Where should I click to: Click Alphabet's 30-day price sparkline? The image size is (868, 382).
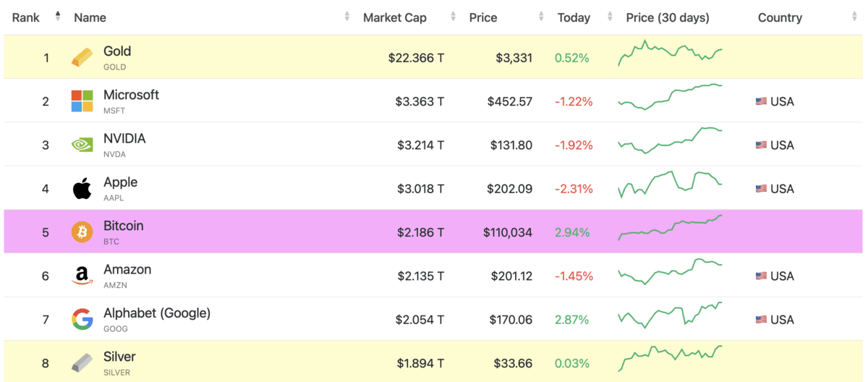tap(670, 315)
